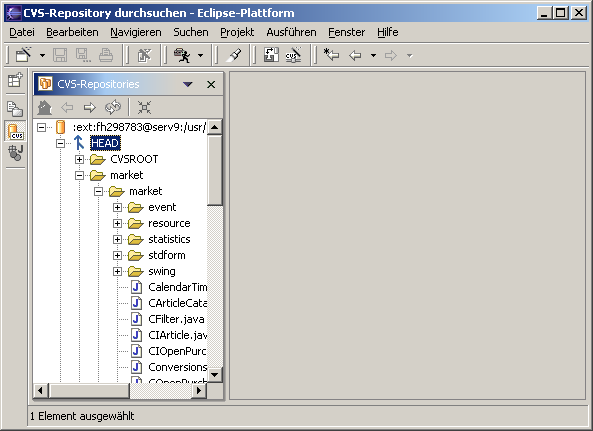Open the Suchen menu
The image size is (593, 431).
click(x=191, y=33)
